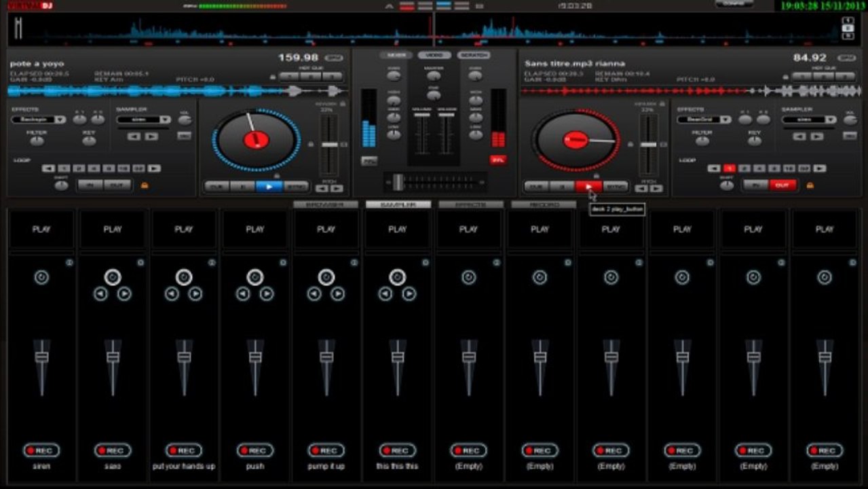Set loop IN point on deck 1

click(x=90, y=185)
